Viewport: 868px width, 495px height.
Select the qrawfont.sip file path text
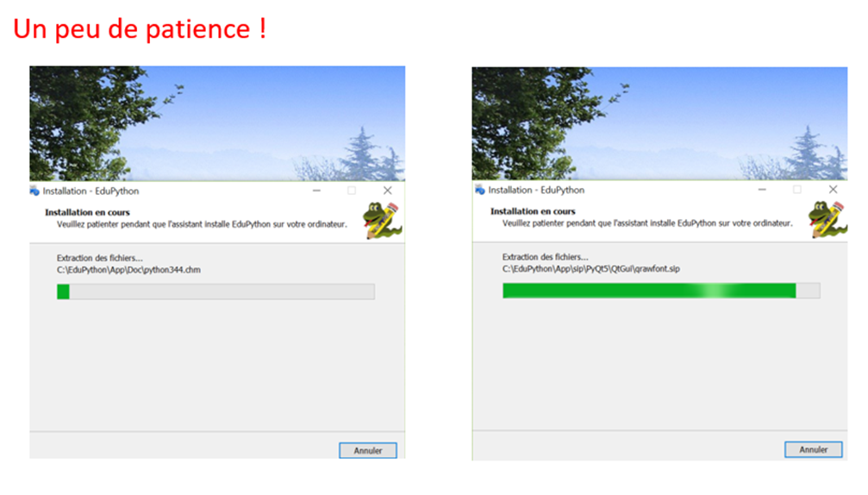[591, 269]
